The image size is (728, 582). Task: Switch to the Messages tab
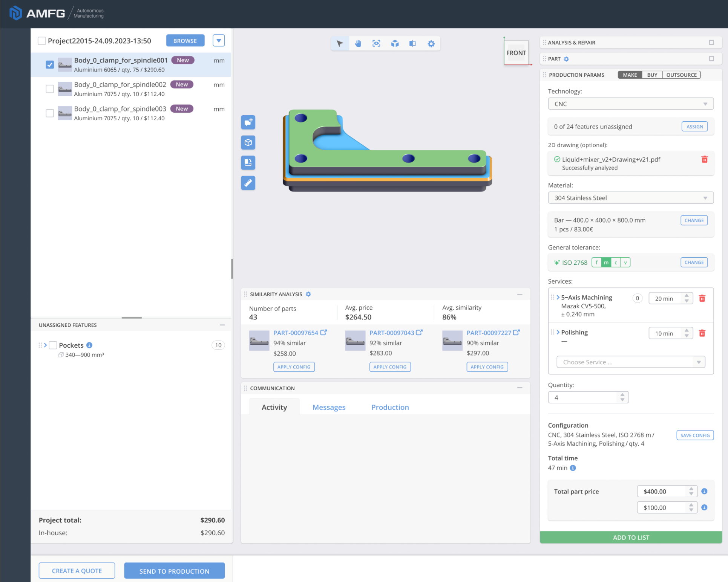coord(328,407)
